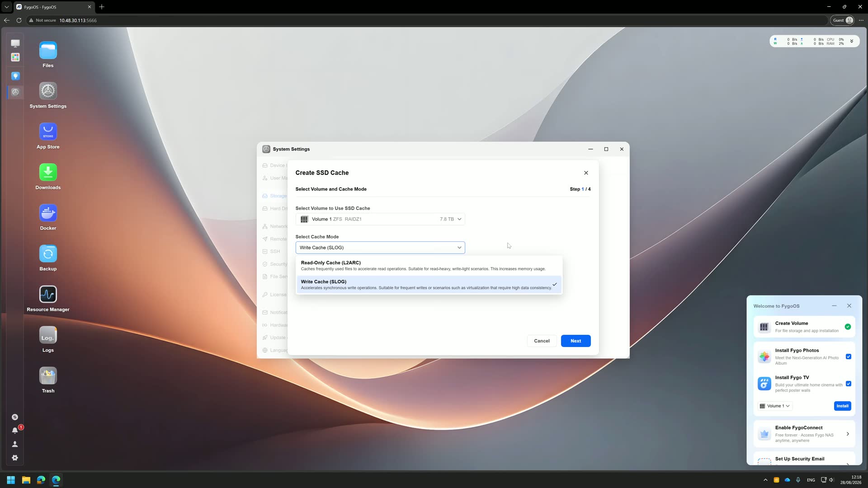Open the Select Volume dropdown
Viewport: 868px width, 488px height.
click(x=380, y=219)
